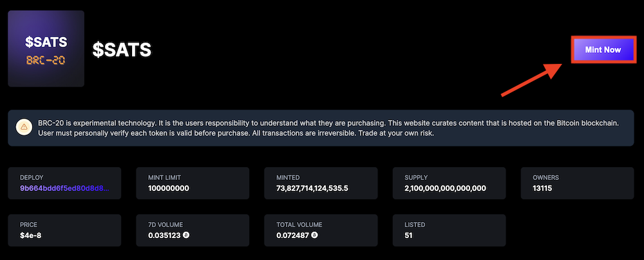Open the $SATS BRC-20 token thumbnail

point(46,49)
